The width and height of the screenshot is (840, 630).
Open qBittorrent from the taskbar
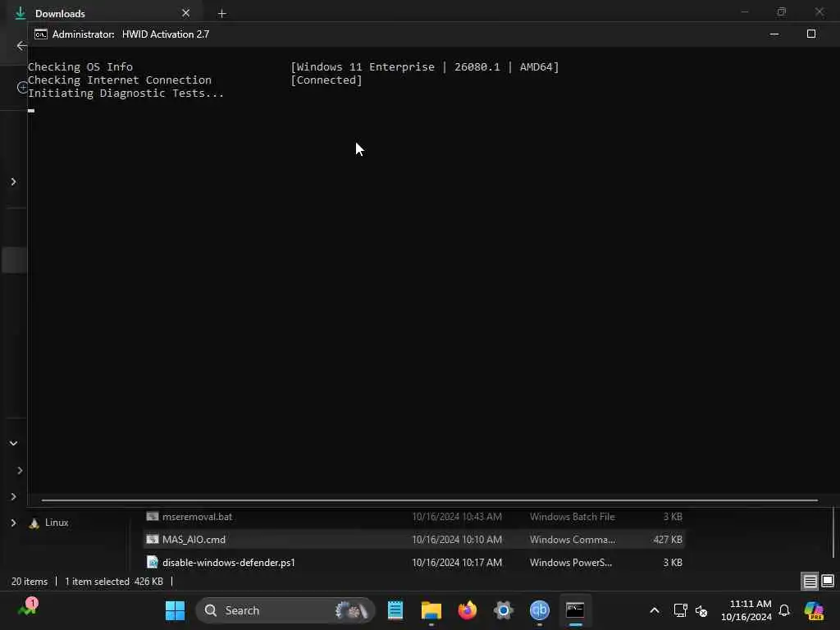(x=540, y=610)
